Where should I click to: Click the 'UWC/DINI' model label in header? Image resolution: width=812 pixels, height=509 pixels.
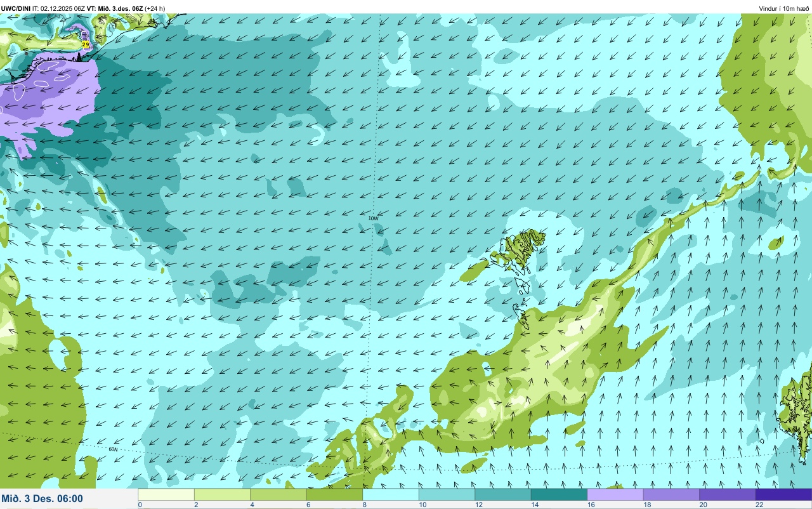(x=16, y=8)
